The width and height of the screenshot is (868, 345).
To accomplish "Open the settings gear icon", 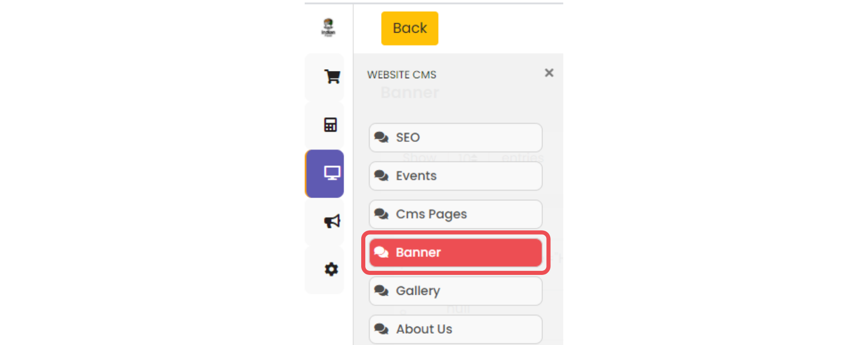I will (331, 269).
